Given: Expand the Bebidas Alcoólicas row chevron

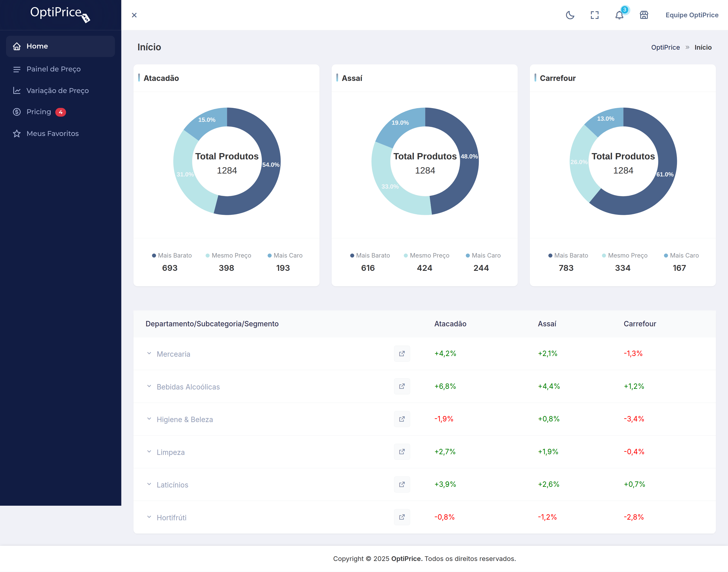Looking at the screenshot, I should coord(149,386).
